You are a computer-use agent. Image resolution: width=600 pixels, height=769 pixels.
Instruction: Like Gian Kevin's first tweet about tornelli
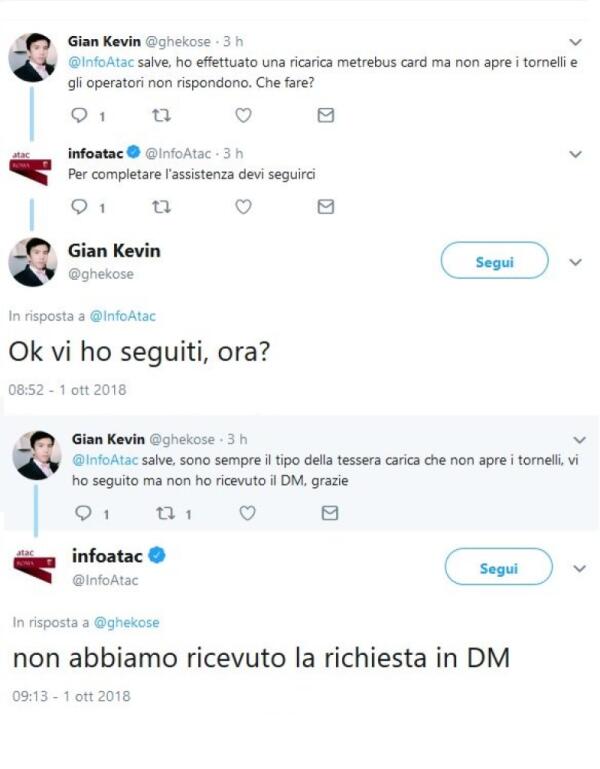tap(242, 116)
